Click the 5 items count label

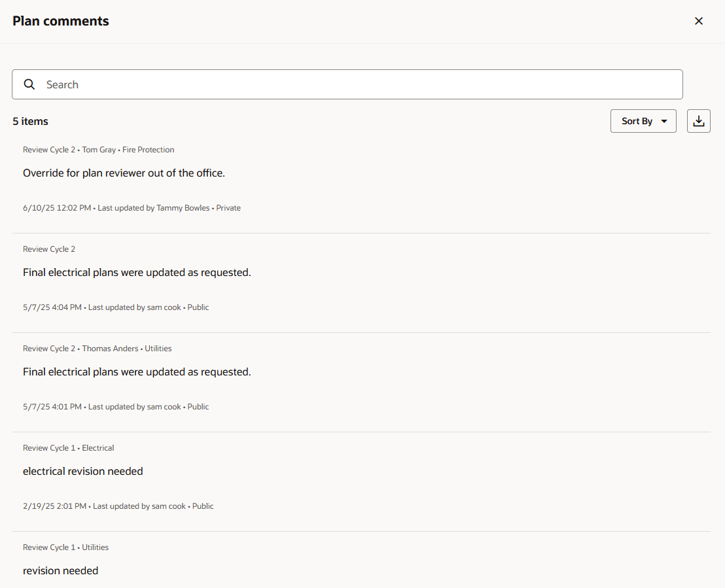click(30, 121)
